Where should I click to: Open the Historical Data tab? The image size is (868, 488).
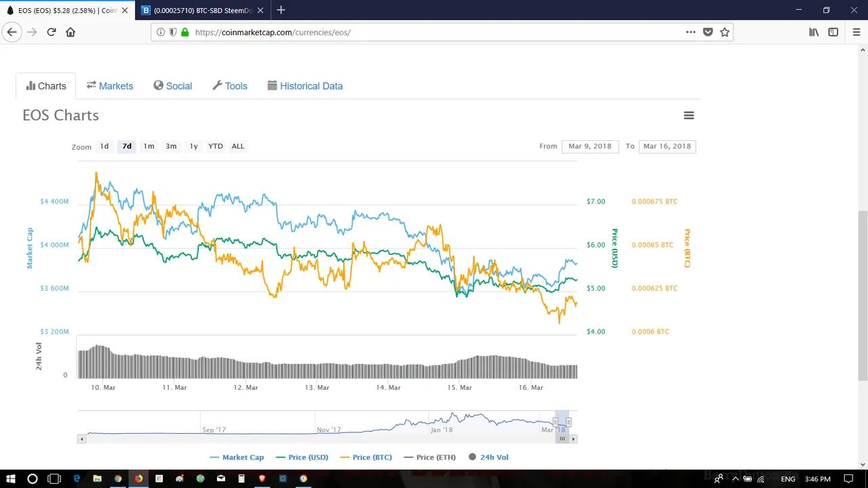305,86
